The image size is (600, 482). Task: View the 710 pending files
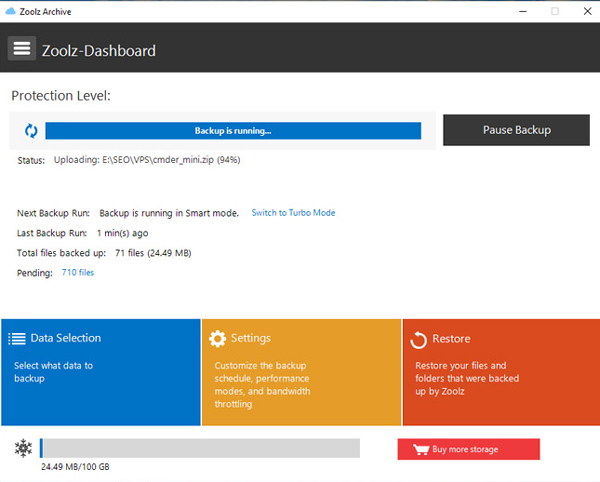pos(78,272)
